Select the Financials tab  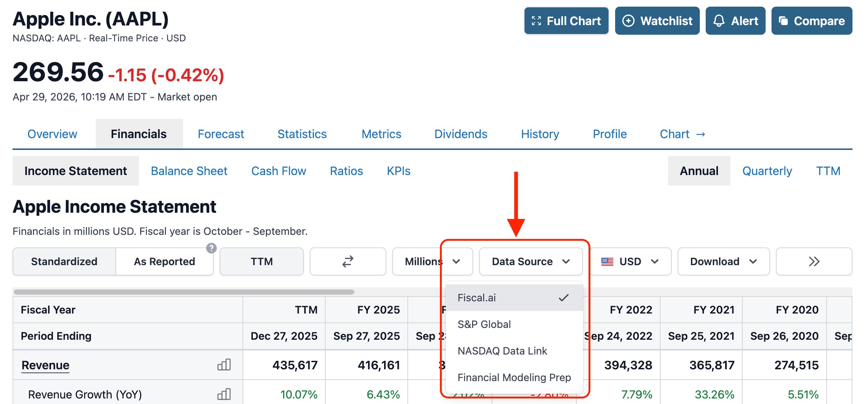pyautogui.click(x=139, y=134)
